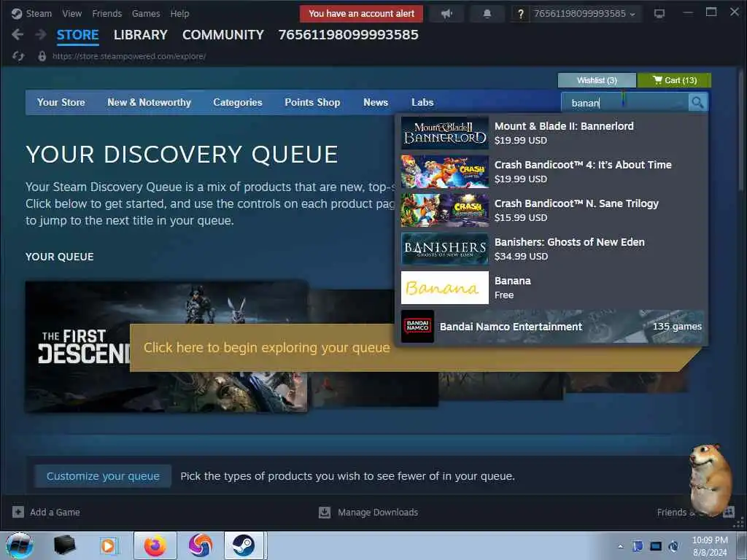Open the notifications bell
747x560 pixels.
pos(487,14)
